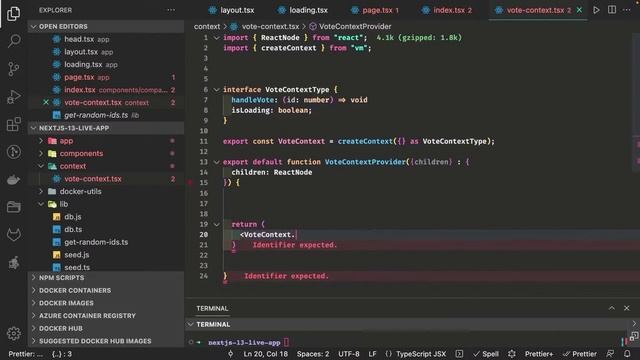Open the Manage settings gear
640x360 pixels.
tap(13, 333)
